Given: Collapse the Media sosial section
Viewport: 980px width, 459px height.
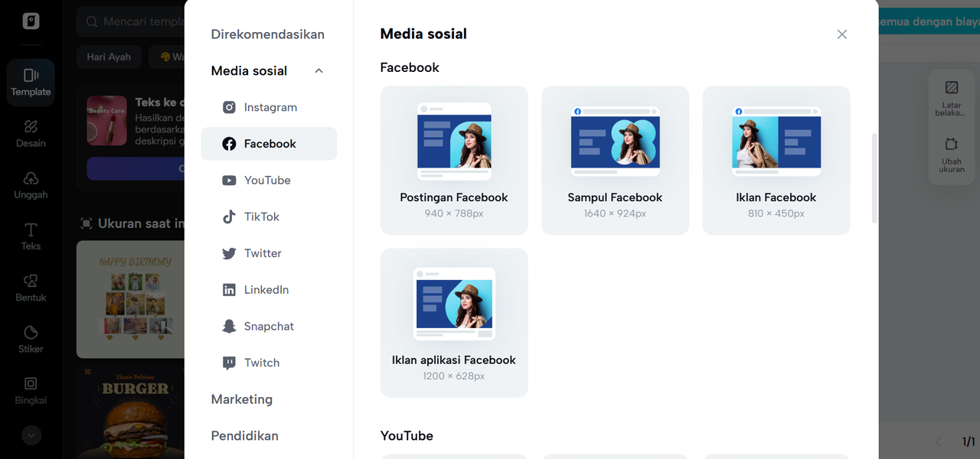Looking at the screenshot, I should click(318, 70).
